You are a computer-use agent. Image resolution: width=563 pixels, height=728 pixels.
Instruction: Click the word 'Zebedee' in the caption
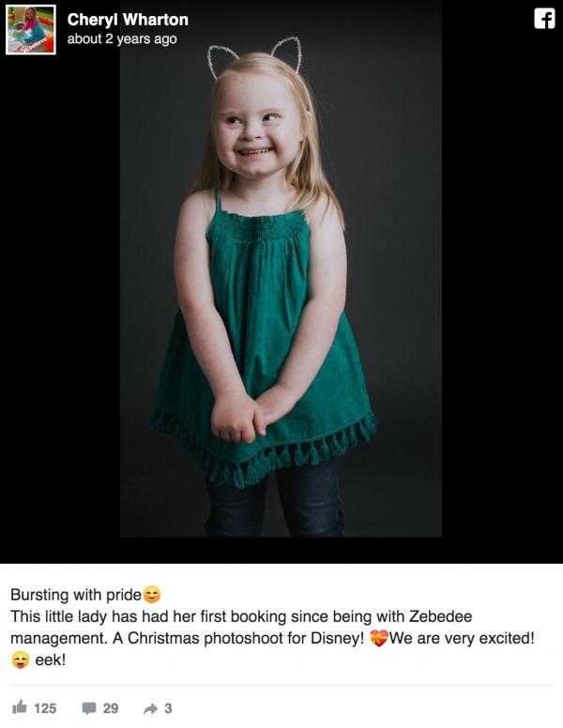[440, 616]
